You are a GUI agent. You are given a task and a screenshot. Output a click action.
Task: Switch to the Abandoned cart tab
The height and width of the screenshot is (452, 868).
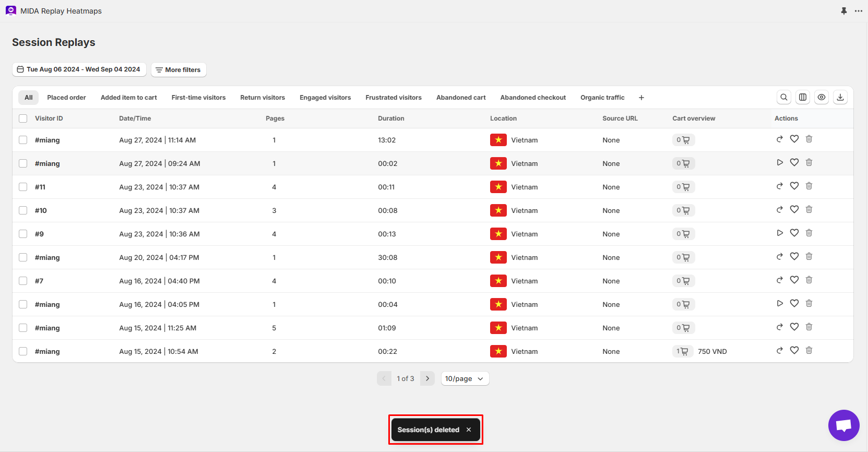[461, 98]
